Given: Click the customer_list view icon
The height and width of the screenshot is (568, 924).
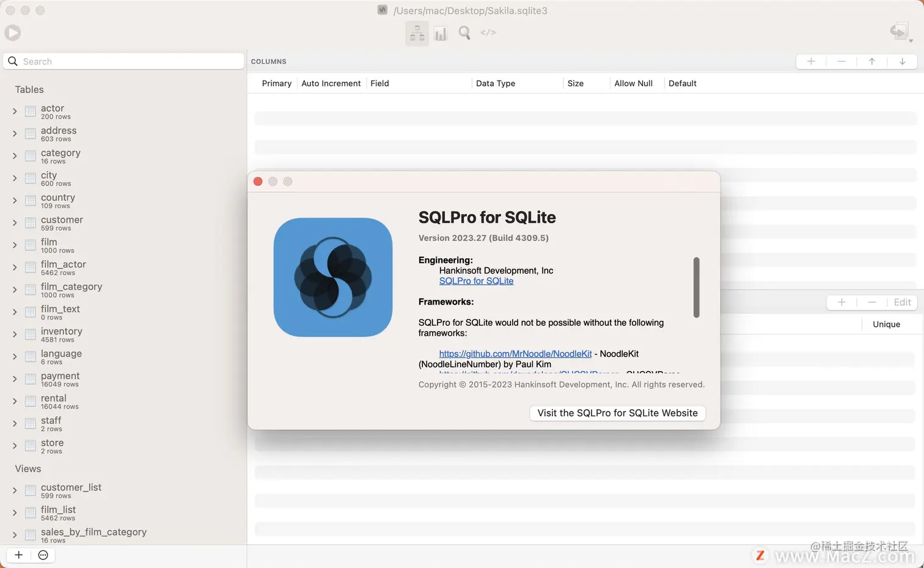Looking at the screenshot, I should (x=30, y=490).
